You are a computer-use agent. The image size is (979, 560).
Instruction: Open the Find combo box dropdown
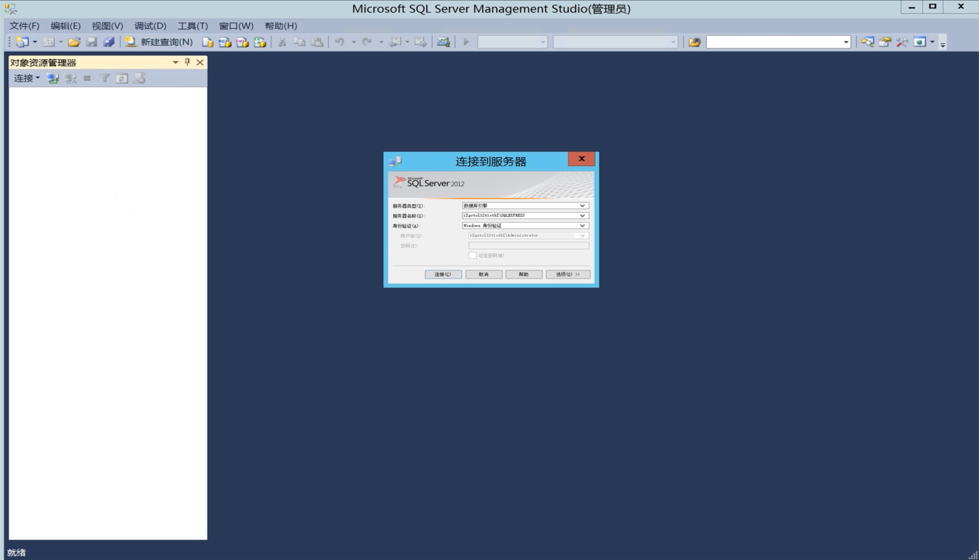point(846,42)
